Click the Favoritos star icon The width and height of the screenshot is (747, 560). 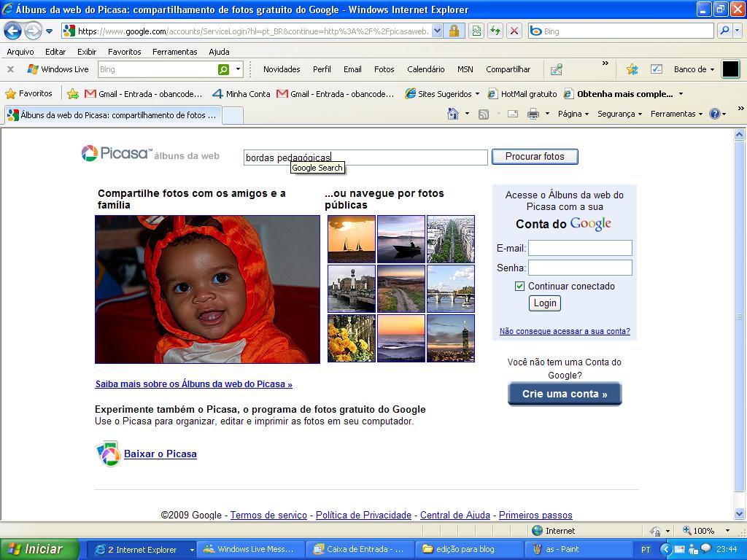coord(10,94)
